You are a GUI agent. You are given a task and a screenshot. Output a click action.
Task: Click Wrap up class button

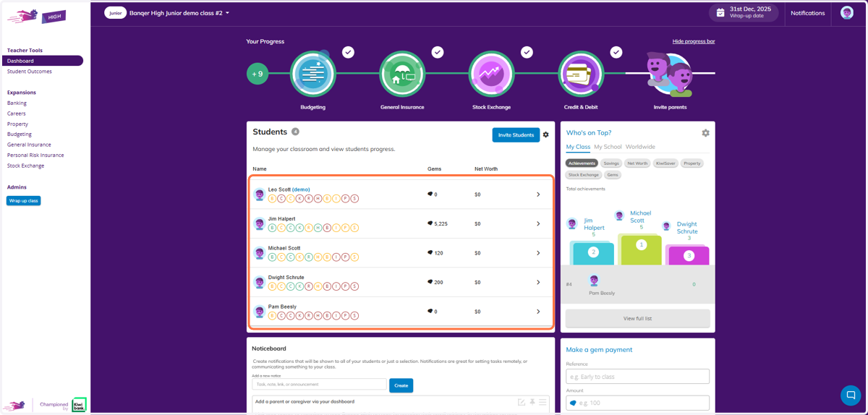coord(24,200)
